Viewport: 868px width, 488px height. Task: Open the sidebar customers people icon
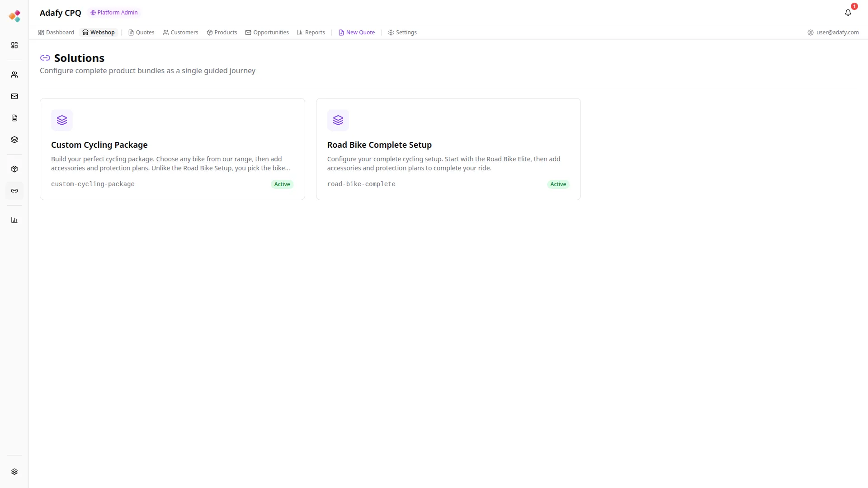(14, 75)
